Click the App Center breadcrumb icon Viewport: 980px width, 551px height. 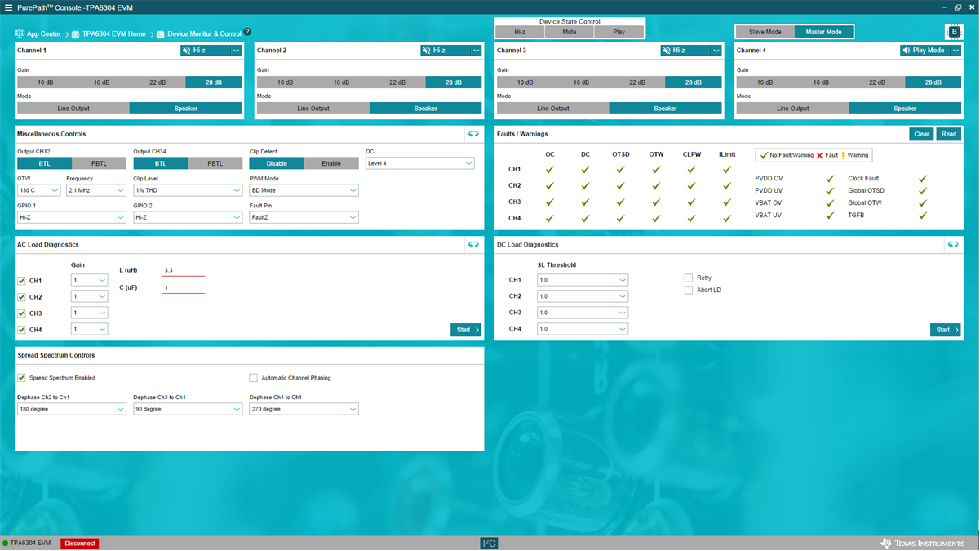point(20,34)
